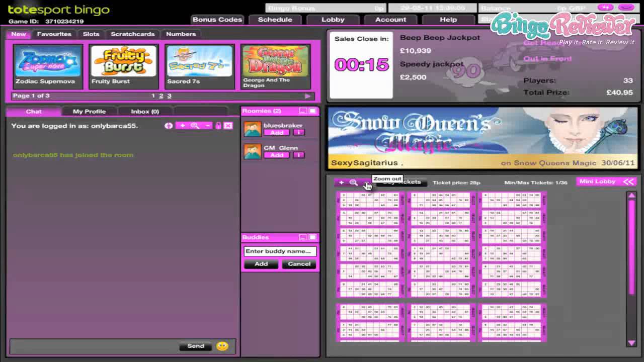
Task: View info for CM Glenn
Action: tap(299, 155)
